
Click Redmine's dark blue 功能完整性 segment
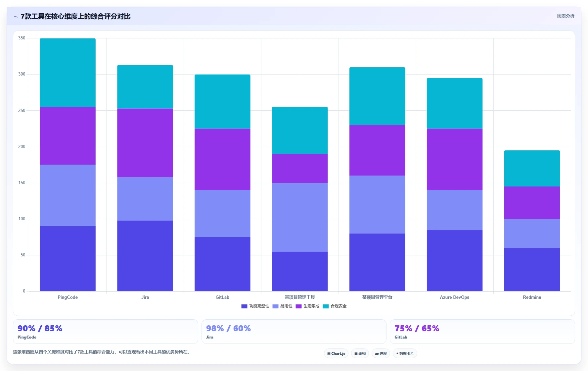[x=532, y=270]
